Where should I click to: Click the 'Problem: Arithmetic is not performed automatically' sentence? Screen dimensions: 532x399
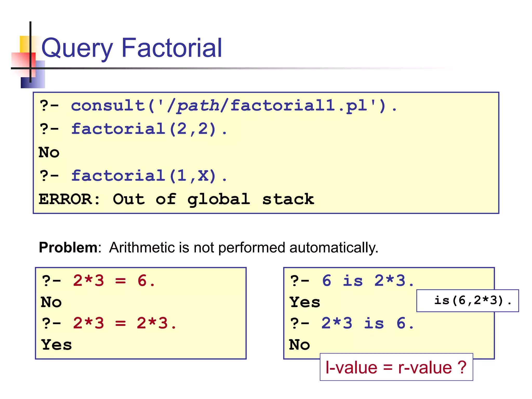tap(208, 247)
